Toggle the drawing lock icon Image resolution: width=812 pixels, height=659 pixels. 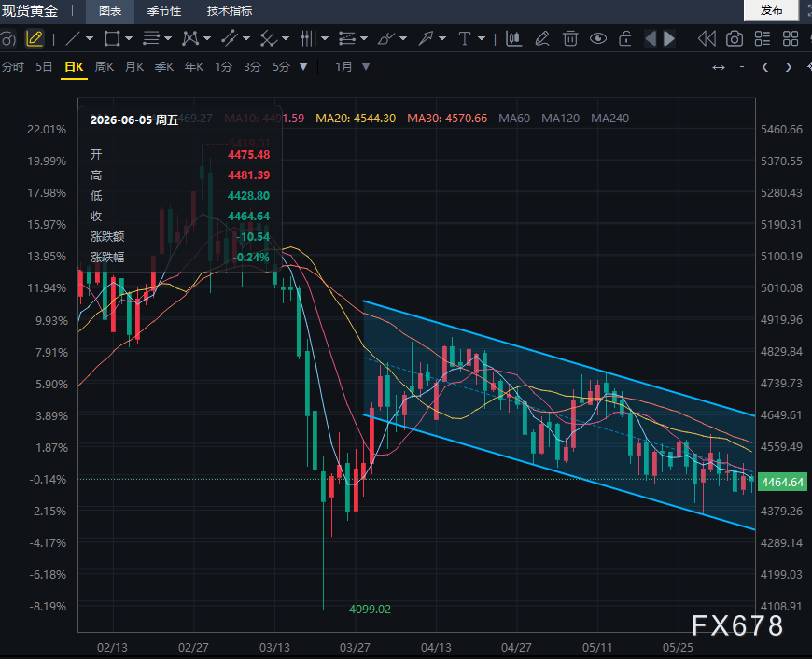tap(625, 39)
